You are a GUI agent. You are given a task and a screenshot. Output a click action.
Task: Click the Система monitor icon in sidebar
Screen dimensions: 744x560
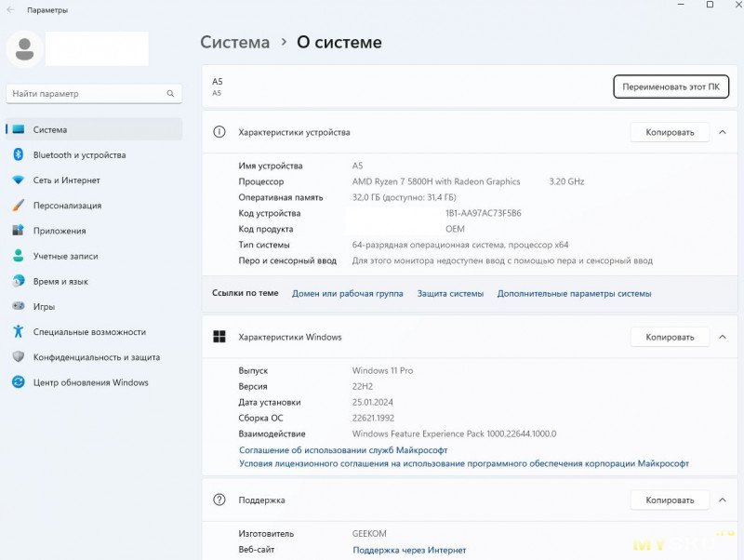[x=18, y=129]
